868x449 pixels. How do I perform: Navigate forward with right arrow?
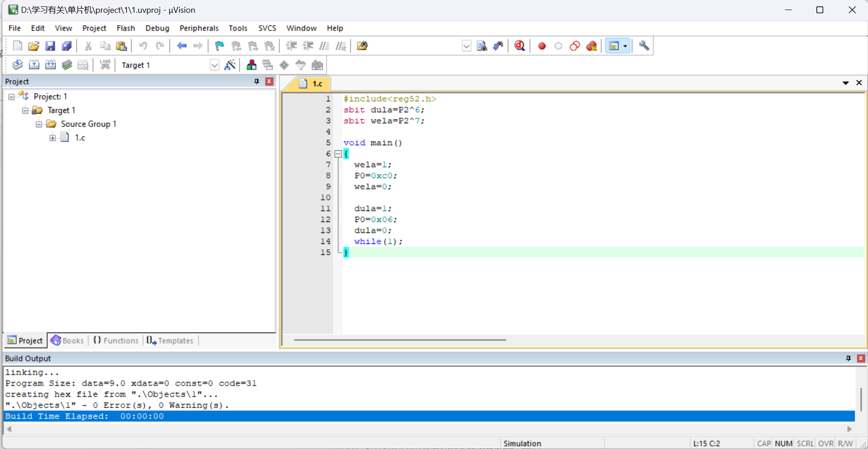point(198,46)
